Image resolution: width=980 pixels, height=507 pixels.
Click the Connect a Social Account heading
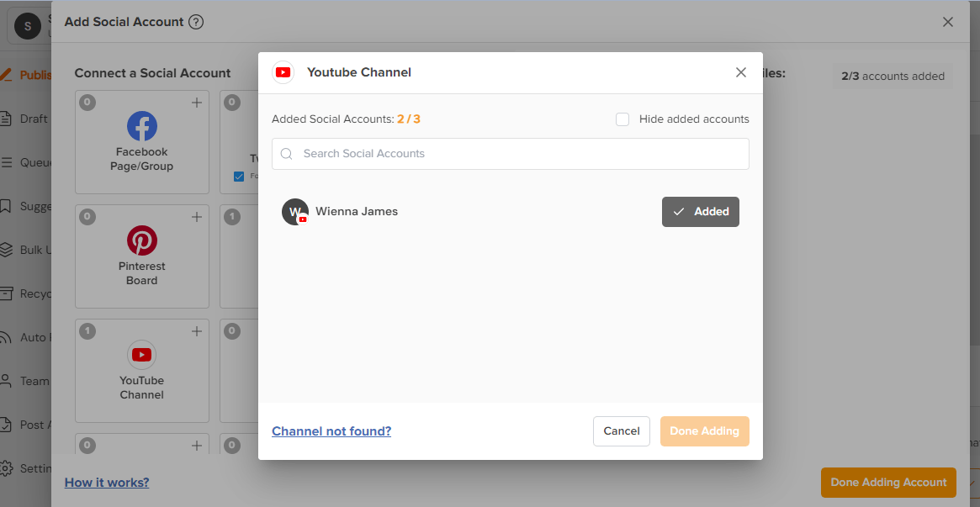pyautogui.click(x=152, y=73)
